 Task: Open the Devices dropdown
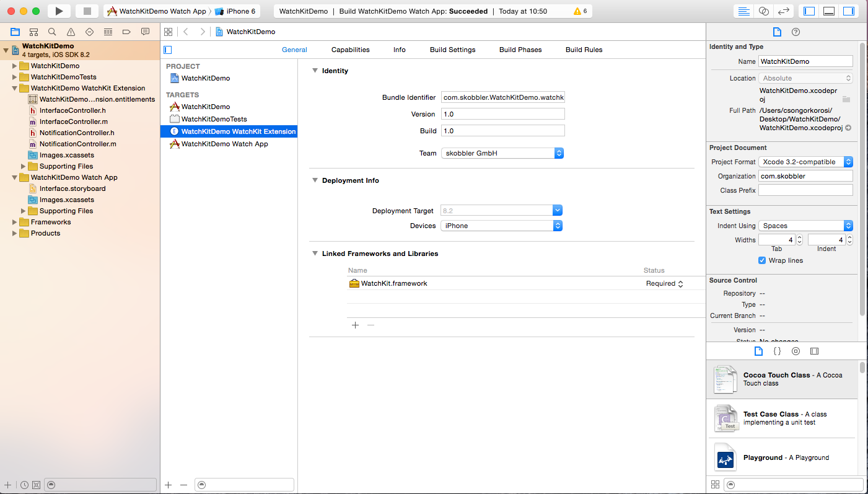pyautogui.click(x=502, y=226)
